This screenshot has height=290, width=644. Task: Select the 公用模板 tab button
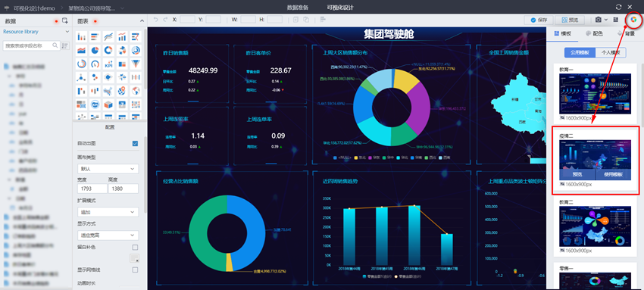click(x=580, y=52)
